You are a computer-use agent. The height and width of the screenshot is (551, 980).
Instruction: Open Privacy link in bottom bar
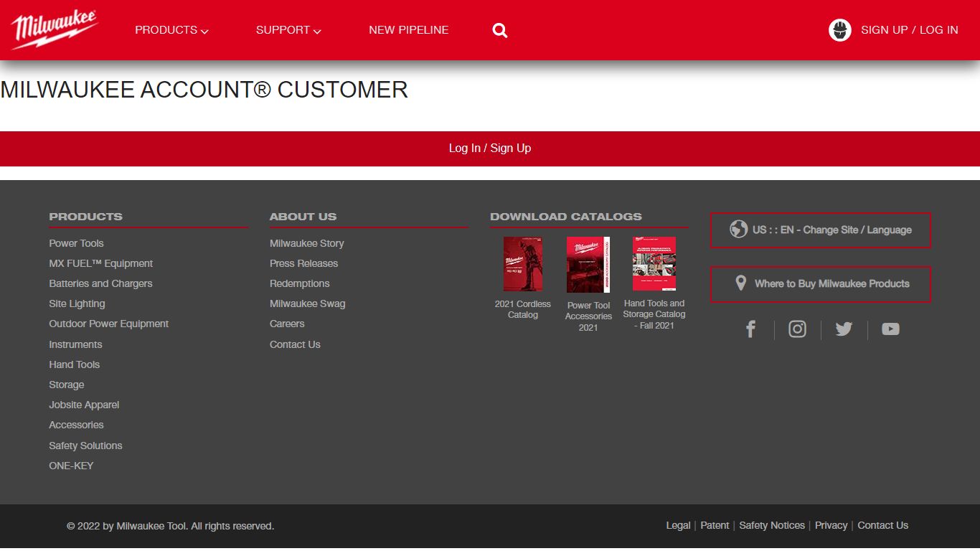831,525
